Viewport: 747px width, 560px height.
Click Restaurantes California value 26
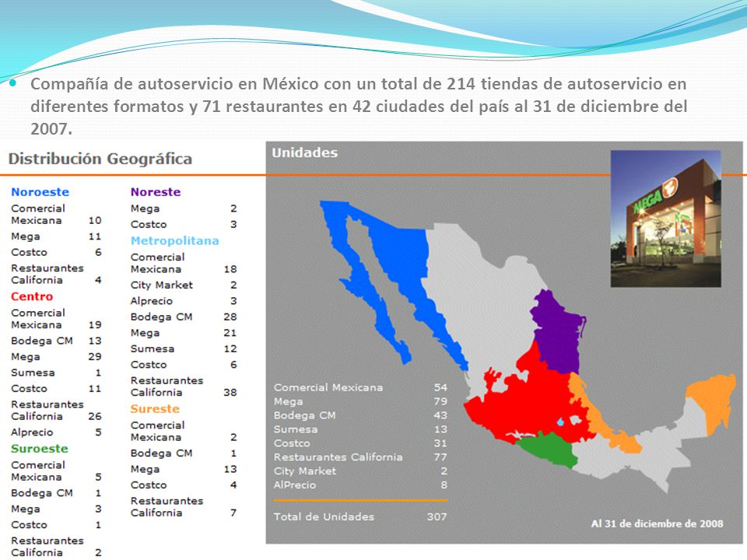click(95, 416)
